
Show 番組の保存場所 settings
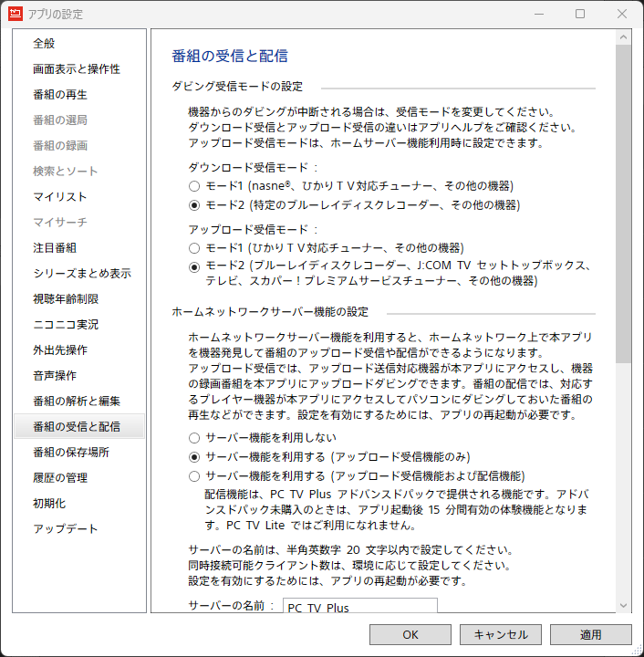point(71,452)
